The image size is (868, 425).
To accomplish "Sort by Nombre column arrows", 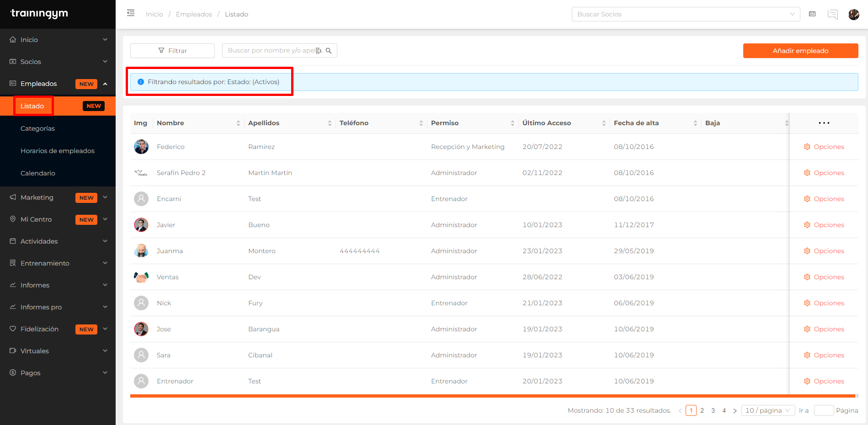I will [238, 123].
